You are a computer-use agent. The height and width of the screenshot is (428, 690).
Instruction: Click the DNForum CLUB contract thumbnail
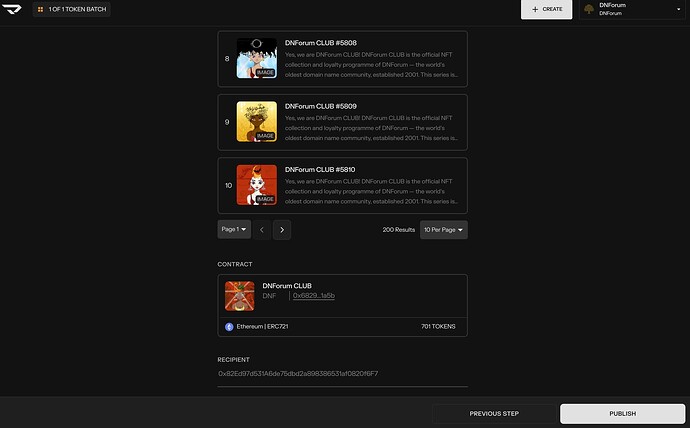[239, 296]
